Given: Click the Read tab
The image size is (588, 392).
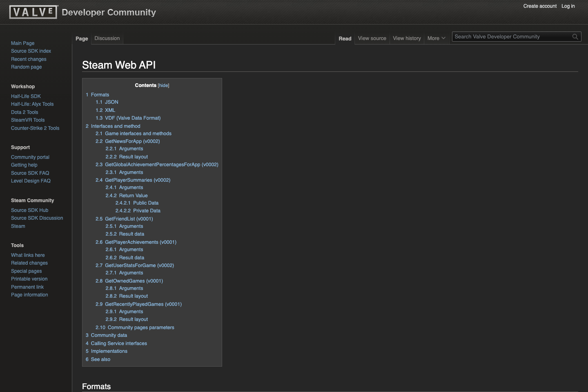Looking at the screenshot, I should pos(345,38).
